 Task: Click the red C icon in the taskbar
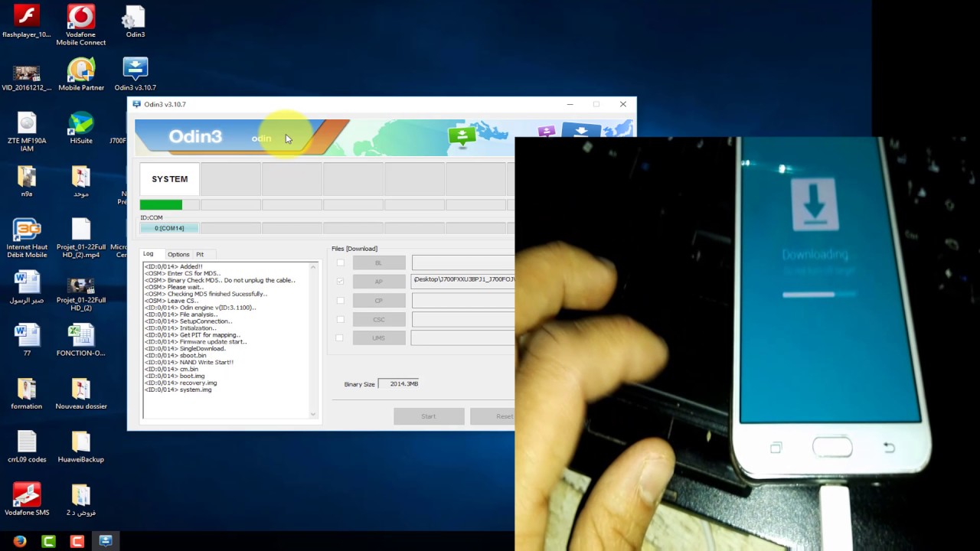pos(77,541)
